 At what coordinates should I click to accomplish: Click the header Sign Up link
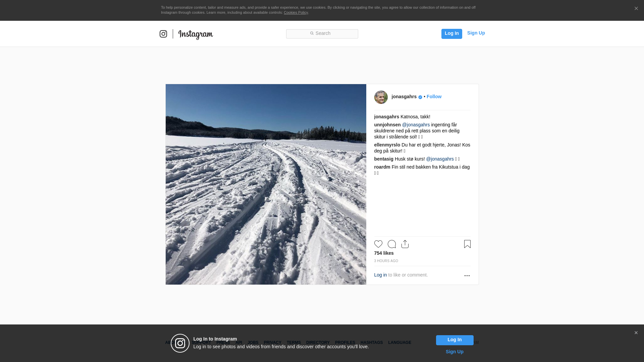pyautogui.click(x=476, y=33)
